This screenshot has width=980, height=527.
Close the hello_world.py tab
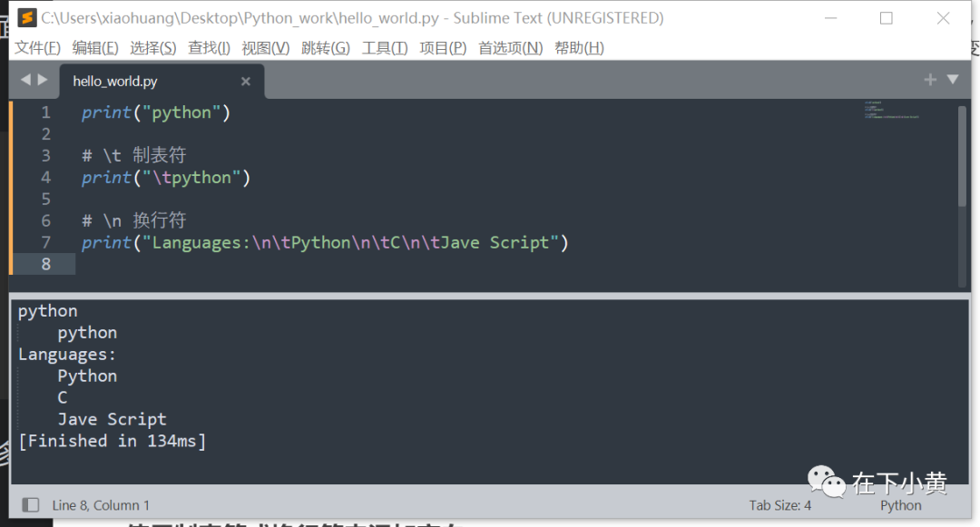[246, 81]
